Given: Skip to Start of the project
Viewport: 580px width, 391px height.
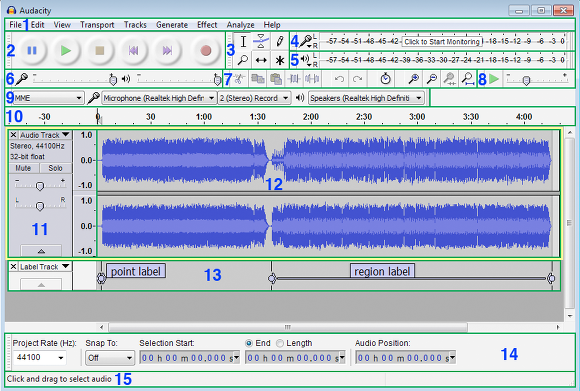Looking at the screenshot, I should pyautogui.click(x=133, y=50).
